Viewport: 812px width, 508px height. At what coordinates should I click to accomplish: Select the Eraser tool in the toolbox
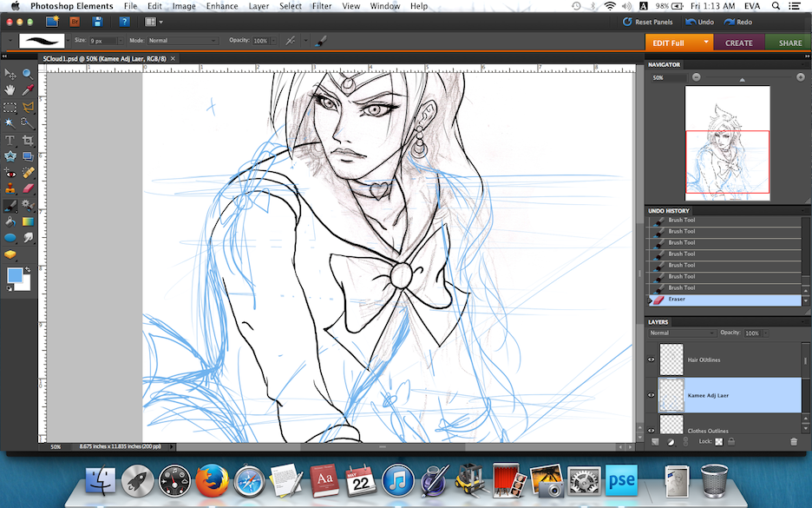(28, 188)
